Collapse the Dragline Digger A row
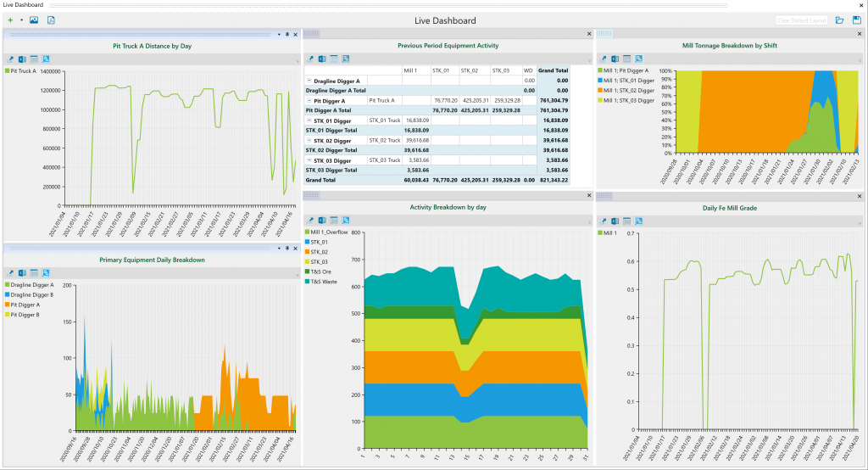This screenshot has height=470, width=868. tap(309, 81)
